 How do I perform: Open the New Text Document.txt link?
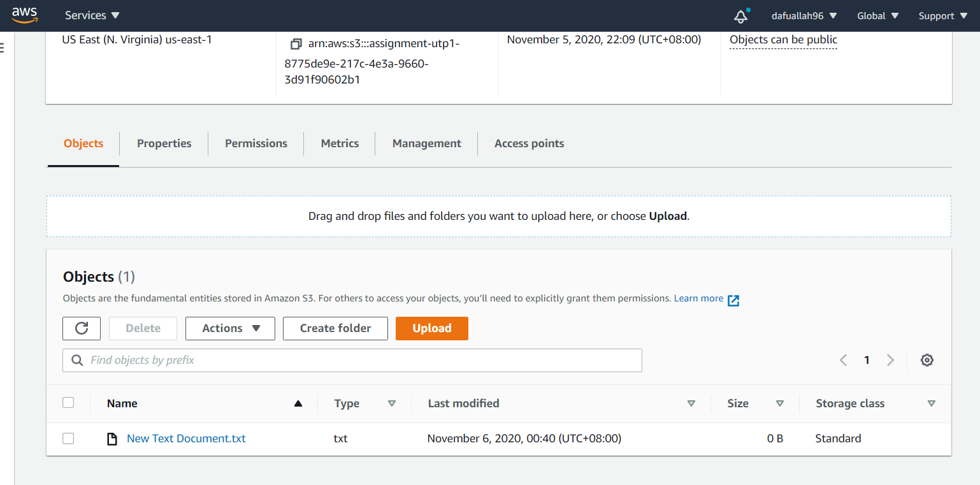pyautogui.click(x=186, y=438)
